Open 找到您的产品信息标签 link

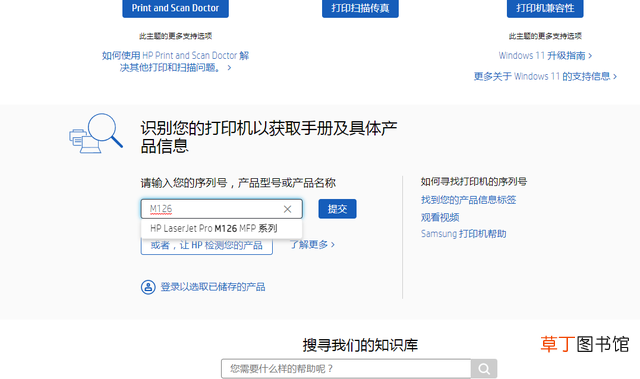pyautogui.click(x=469, y=199)
